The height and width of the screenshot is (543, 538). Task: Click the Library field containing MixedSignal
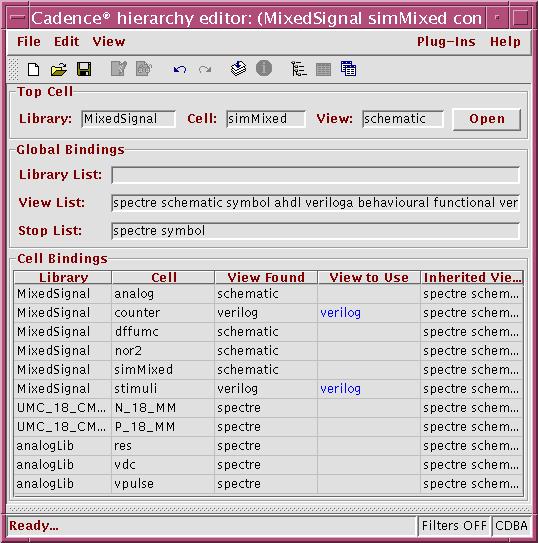tap(128, 119)
